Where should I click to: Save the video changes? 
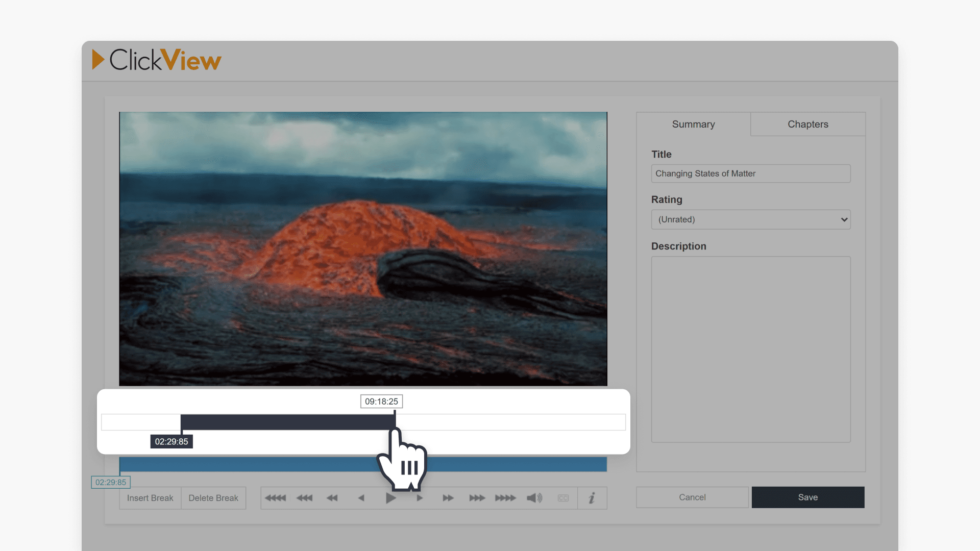point(807,497)
